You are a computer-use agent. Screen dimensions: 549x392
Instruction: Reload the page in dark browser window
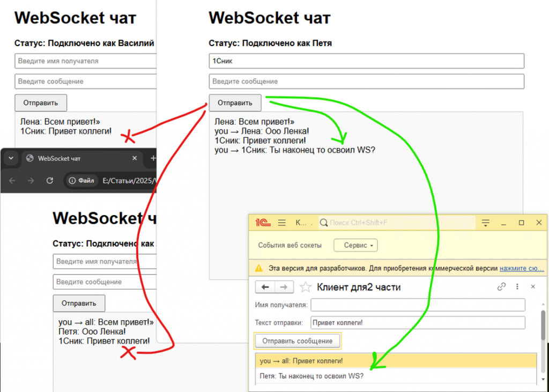[50, 180]
